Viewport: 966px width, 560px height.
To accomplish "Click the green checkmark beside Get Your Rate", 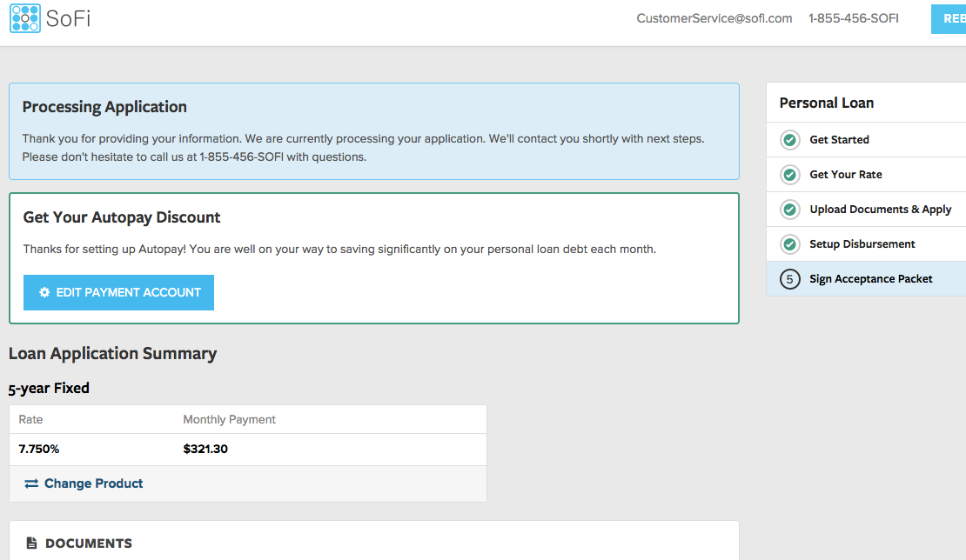I will click(x=790, y=175).
